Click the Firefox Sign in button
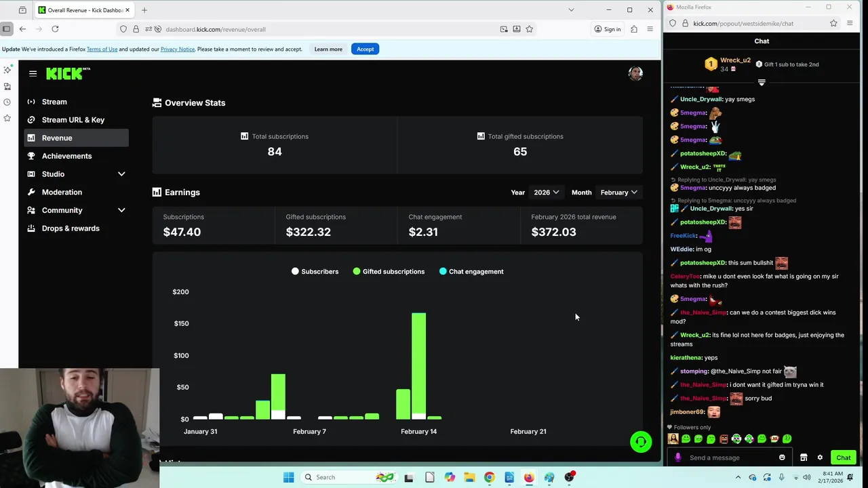 pos(608,29)
